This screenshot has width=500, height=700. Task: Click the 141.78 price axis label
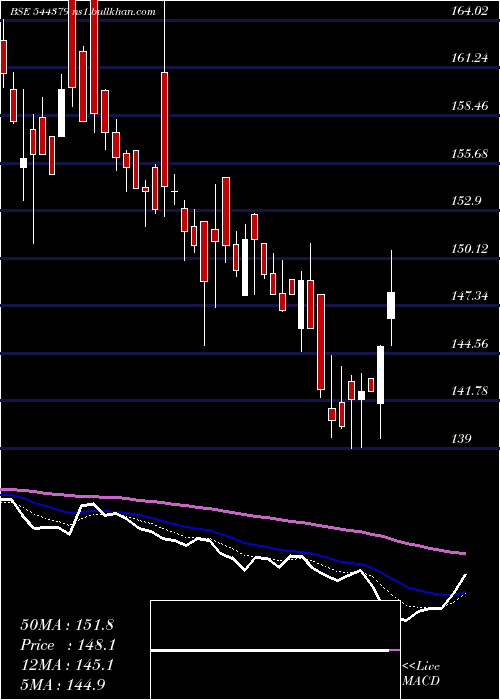point(469,391)
